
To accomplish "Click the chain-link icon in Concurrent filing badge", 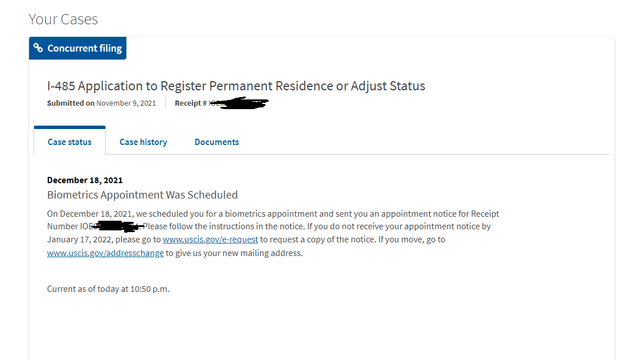I will 38,48.
